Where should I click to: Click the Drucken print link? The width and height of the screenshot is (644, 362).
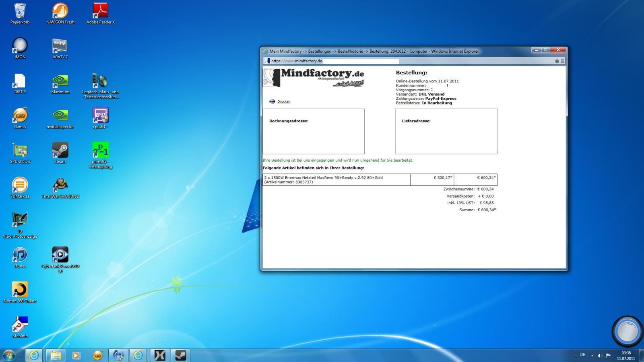[x=284, y=101]
